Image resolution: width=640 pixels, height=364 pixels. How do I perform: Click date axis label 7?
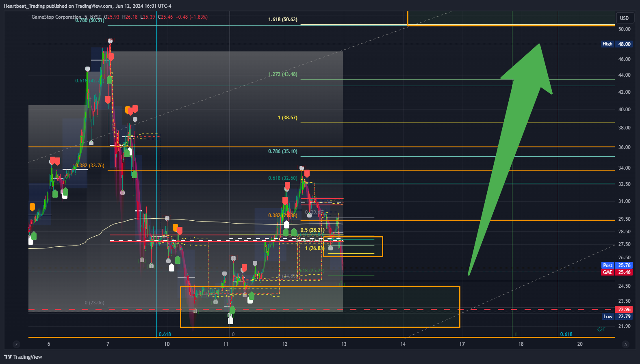pos(108,344)
